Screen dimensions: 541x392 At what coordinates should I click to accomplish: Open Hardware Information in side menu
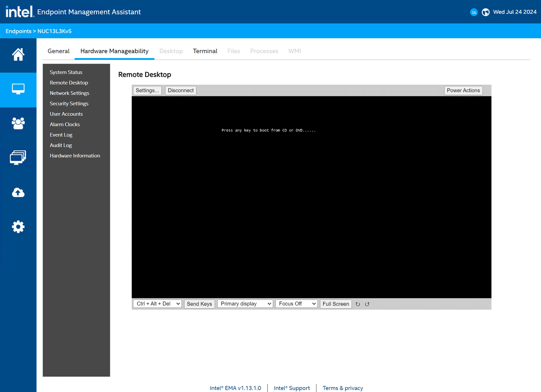pyautogui.click(x=75, y=155)
